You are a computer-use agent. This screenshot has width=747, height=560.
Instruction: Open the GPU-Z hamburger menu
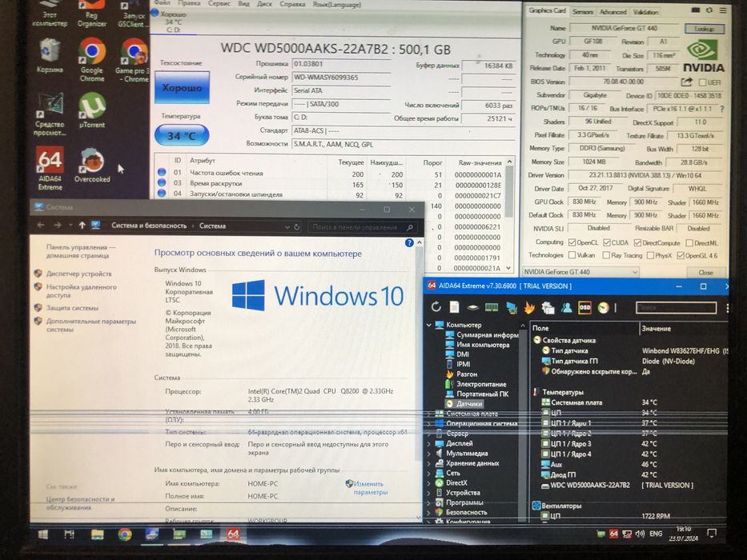click(723, 10)
